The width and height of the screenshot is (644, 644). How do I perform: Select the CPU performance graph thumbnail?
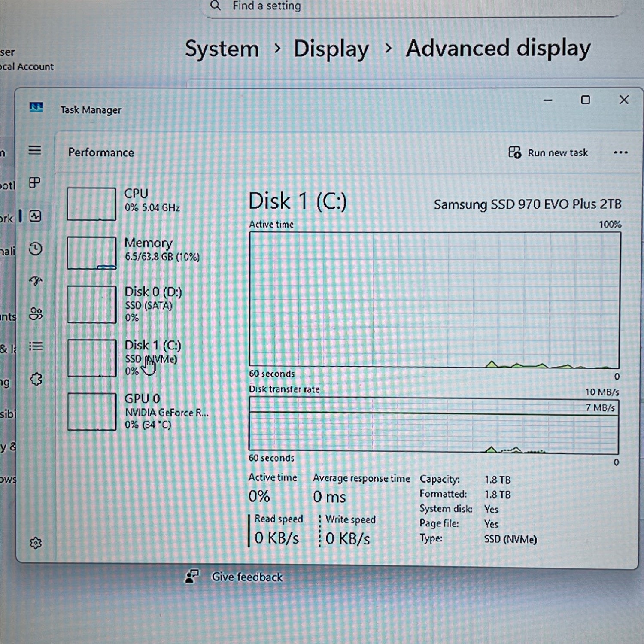[x=91, y=204]
